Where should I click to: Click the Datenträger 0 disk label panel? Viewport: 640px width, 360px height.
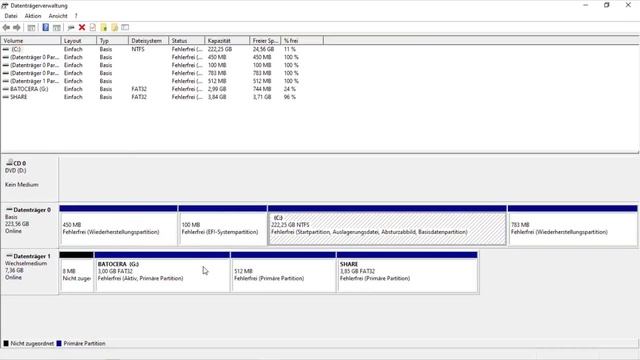click(x=29, y=225)
